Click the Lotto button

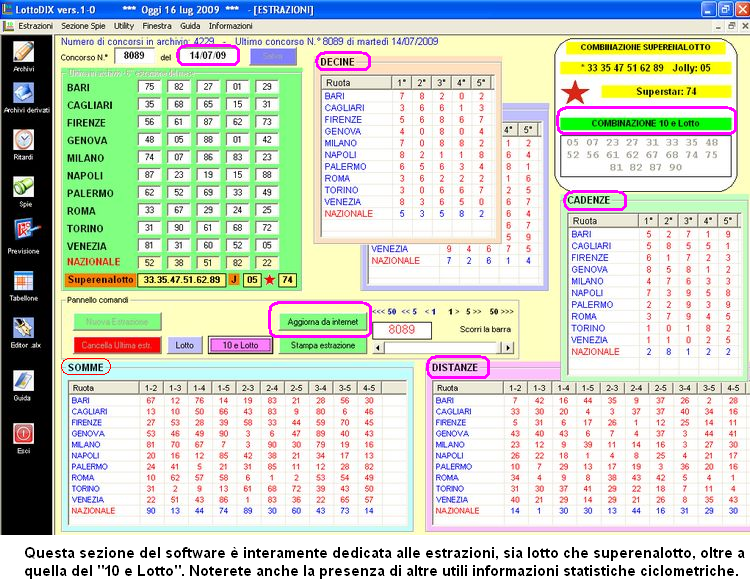coord(185,345)
